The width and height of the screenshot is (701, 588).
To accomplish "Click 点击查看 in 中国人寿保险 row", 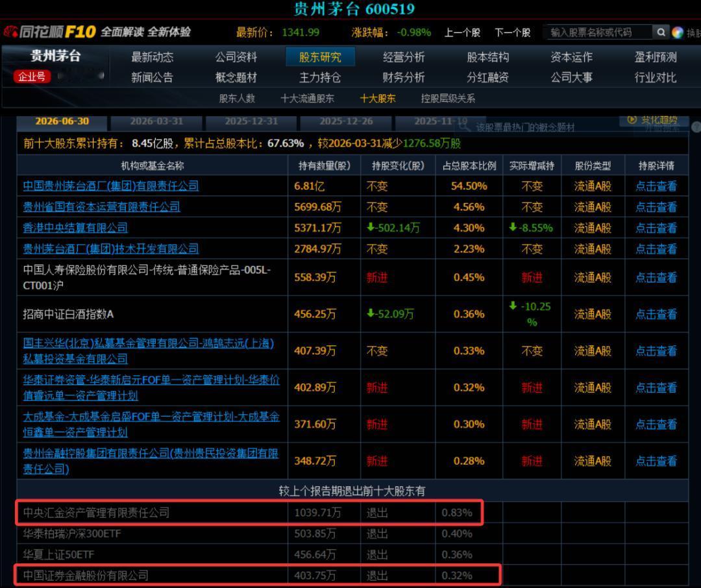I will pyautogui.click(x=656, y=278).
